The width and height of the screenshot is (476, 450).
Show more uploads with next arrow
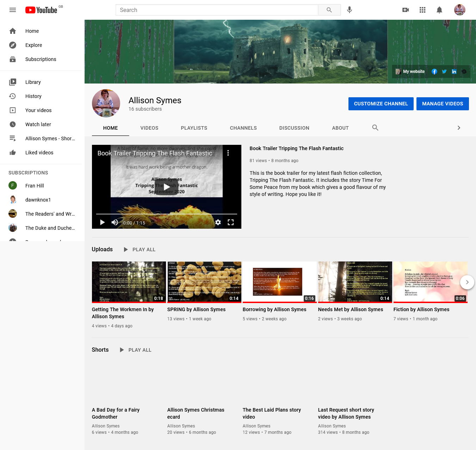click(467, 282)
